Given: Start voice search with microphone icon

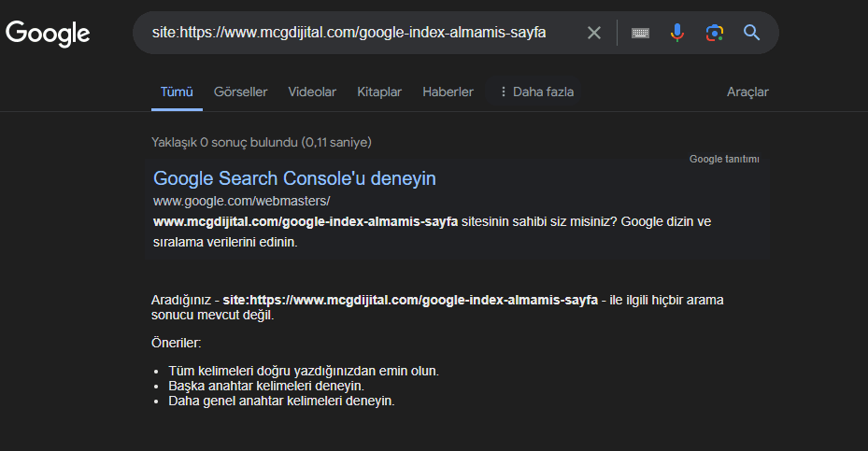Looking at the screenshot, I should 676,33.
